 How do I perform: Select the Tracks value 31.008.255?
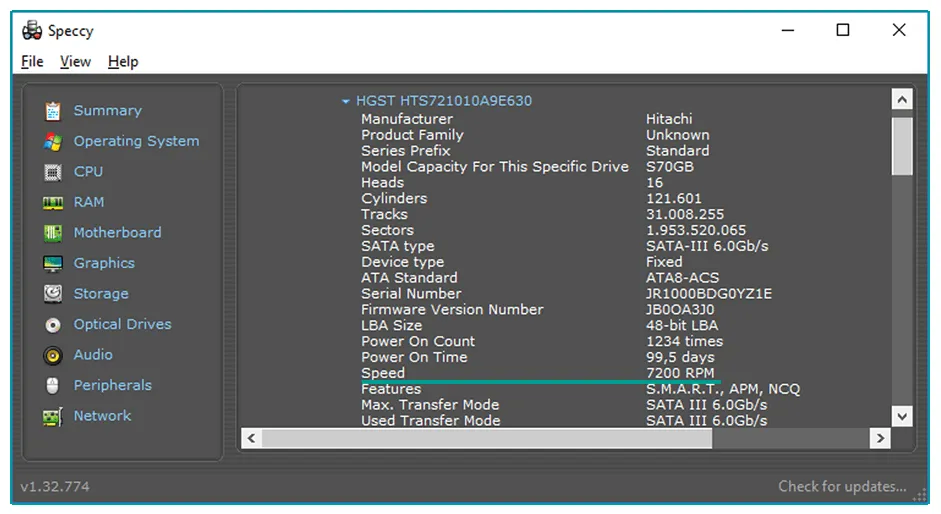coord(685,214)
